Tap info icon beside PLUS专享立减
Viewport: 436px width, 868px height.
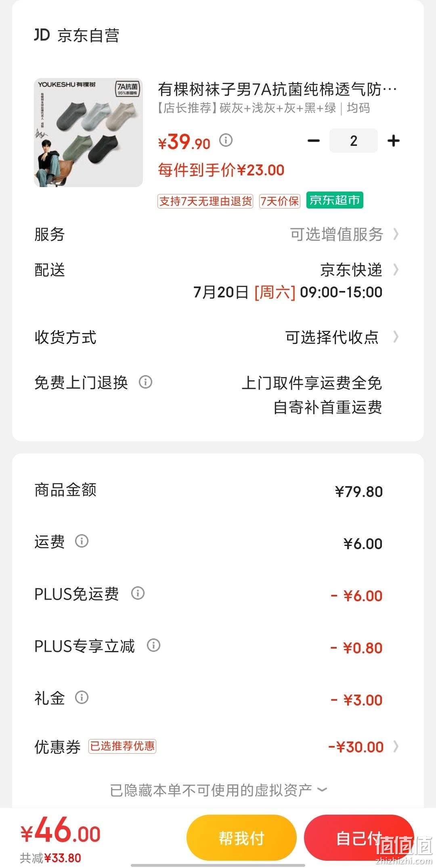[153, 645]
